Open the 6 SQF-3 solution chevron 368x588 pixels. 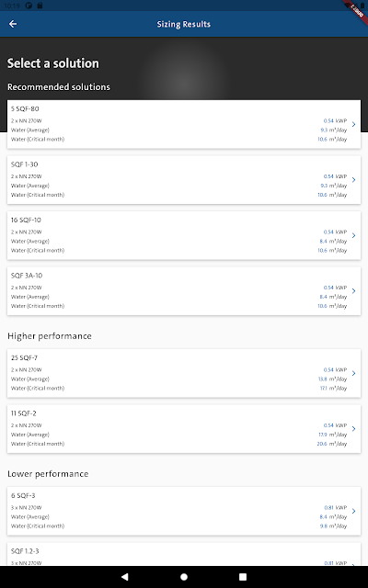[353, 511]
